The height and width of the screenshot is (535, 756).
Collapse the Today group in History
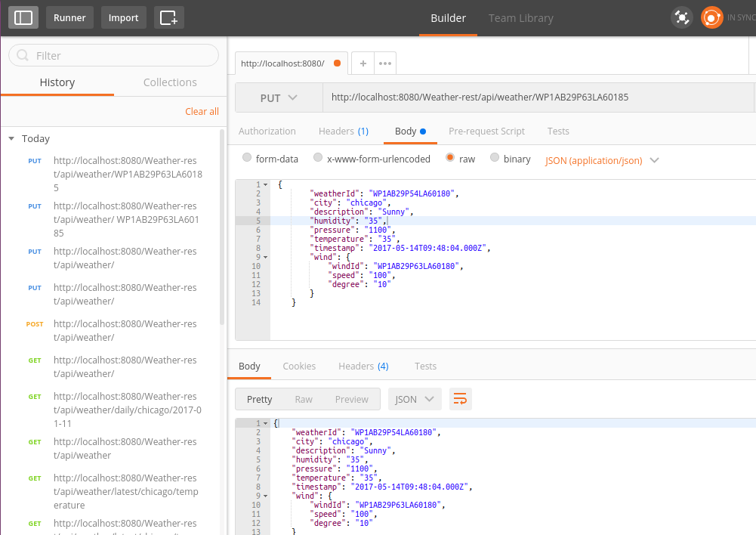[11, 138]
